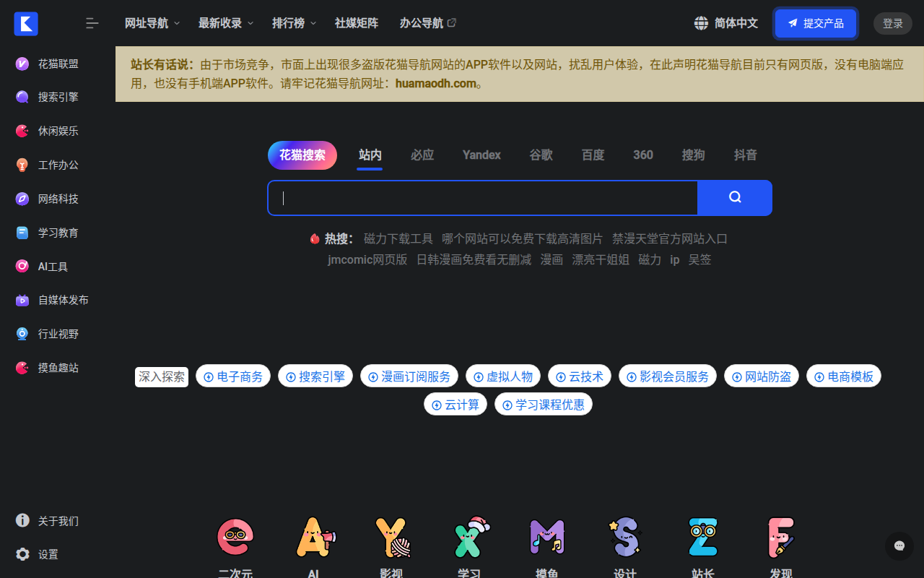Open the chat bubble in bottom-right corner
The image size is (924, 578).
(899, 546)
